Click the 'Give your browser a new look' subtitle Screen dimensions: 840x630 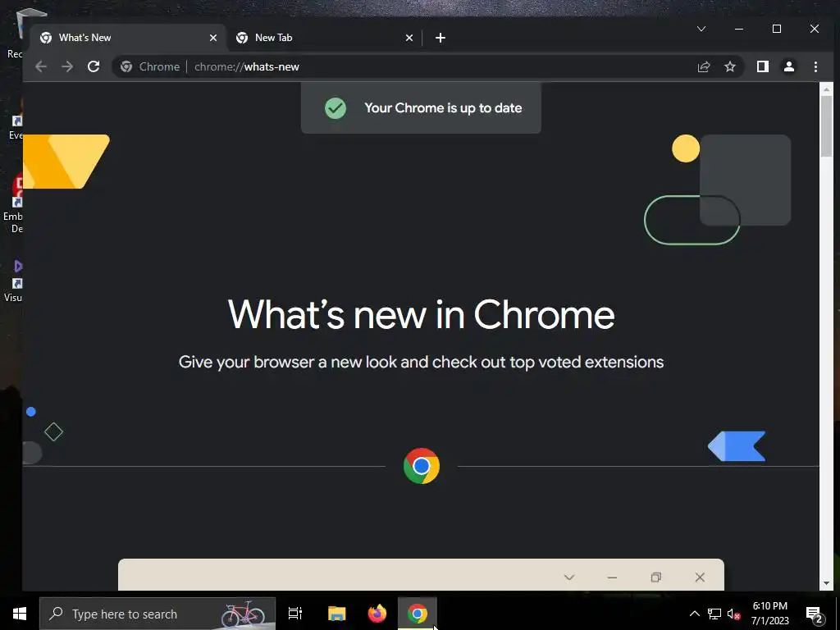click(x=421, y=362)
